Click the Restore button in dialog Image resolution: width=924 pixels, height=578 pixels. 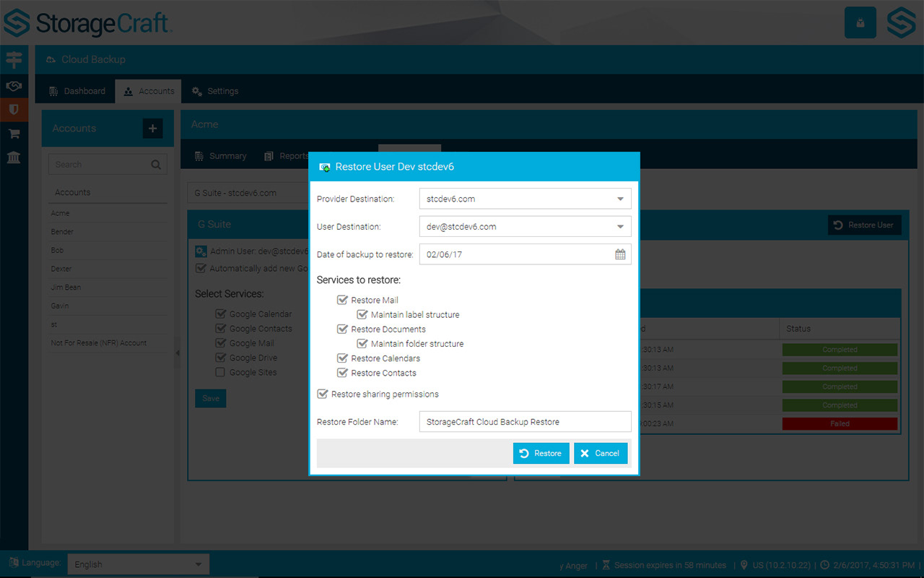tap(541, 453)
